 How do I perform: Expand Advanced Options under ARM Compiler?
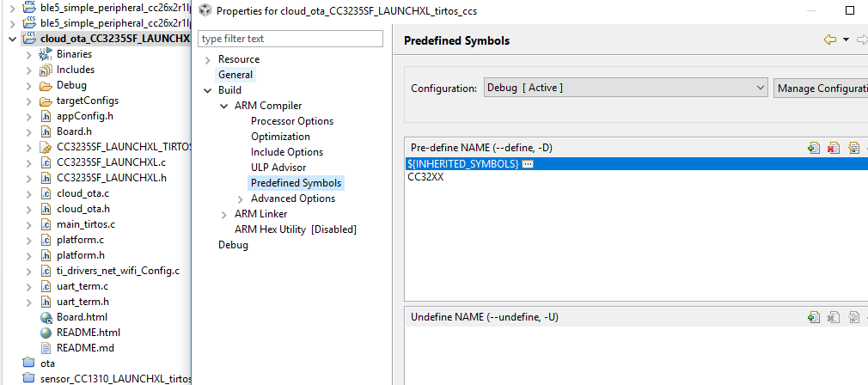[x=241, y=199]
